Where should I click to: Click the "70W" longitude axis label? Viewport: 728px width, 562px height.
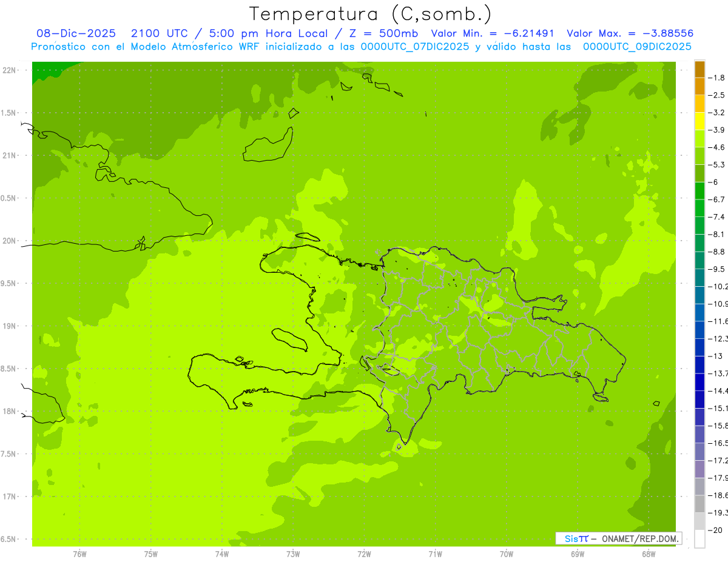pyautogui.click(x=507, y=554)
